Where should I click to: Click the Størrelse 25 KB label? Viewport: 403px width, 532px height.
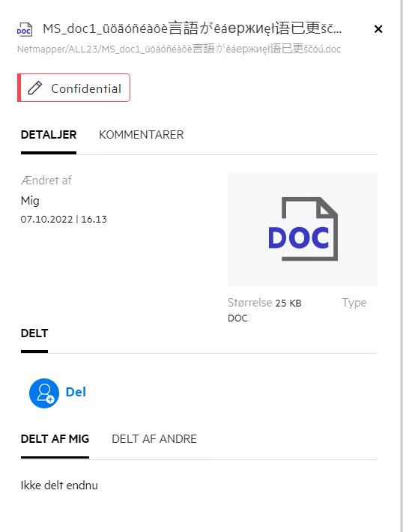pyautogui.click(x=264, y=303)
